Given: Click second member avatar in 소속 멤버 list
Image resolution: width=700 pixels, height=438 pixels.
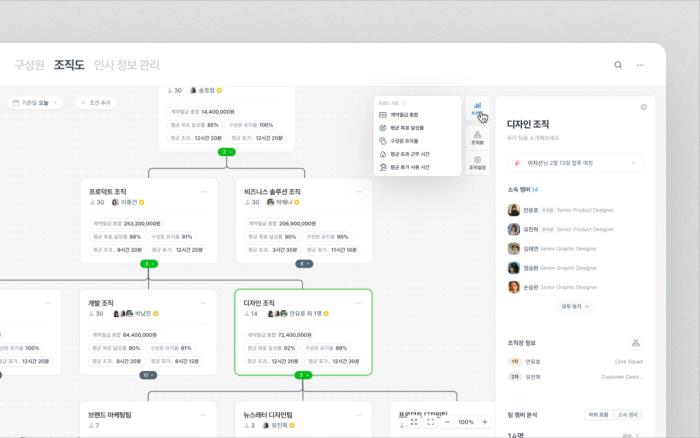Looking at the screenshot, I should [x=514, y=229].
